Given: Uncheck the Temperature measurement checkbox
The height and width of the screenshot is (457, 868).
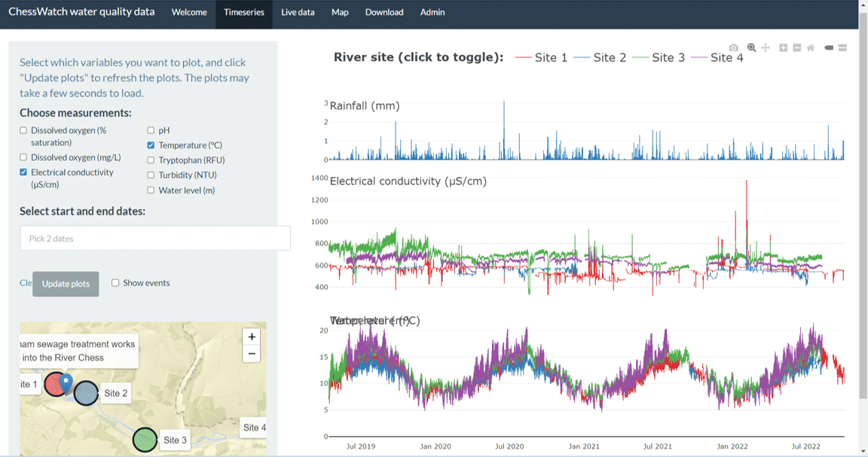Looking at the screenshot, I should pyautogui.click(x=150, y=145).
